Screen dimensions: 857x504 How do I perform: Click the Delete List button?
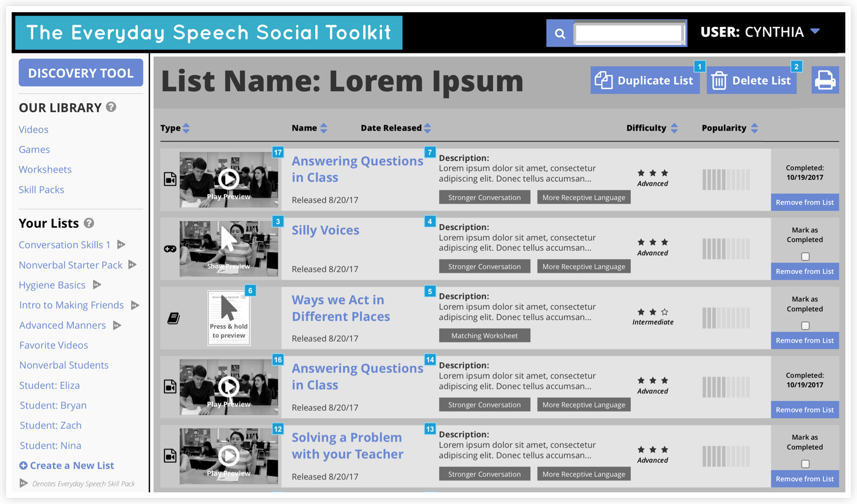click(751, 81)
